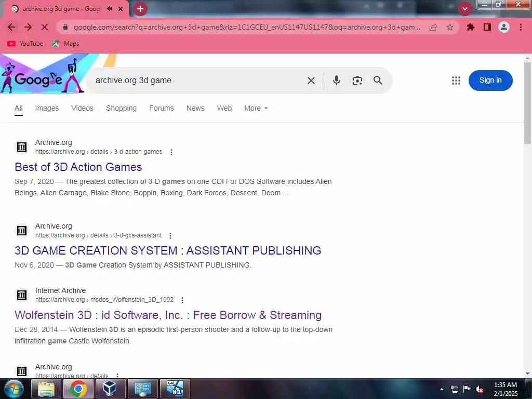Screen dimensions: 532x399
Task: Close the archive.org 3d game tab
Action: pyautogui.click(x=121, y=9)
